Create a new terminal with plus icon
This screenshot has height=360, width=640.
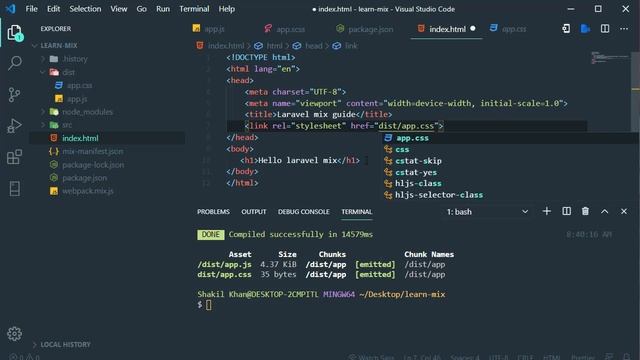tap(547, 211)
